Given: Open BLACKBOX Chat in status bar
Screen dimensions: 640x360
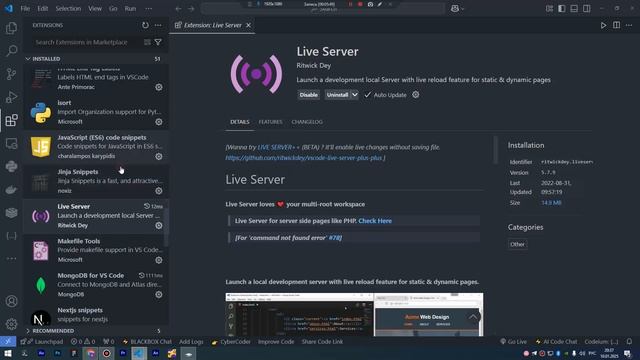Looking at the screenshot, I should pyautogui.click(x=147, y=342).
